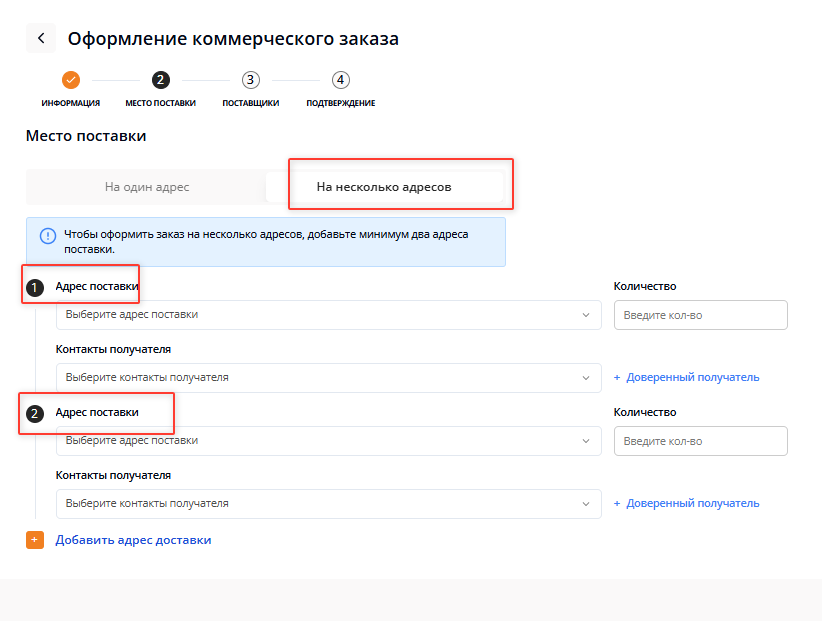The height and width of the screenshot is (623, 822).
Task: Click the orange plus add-address icon
Action: click(x=35, y=540)
